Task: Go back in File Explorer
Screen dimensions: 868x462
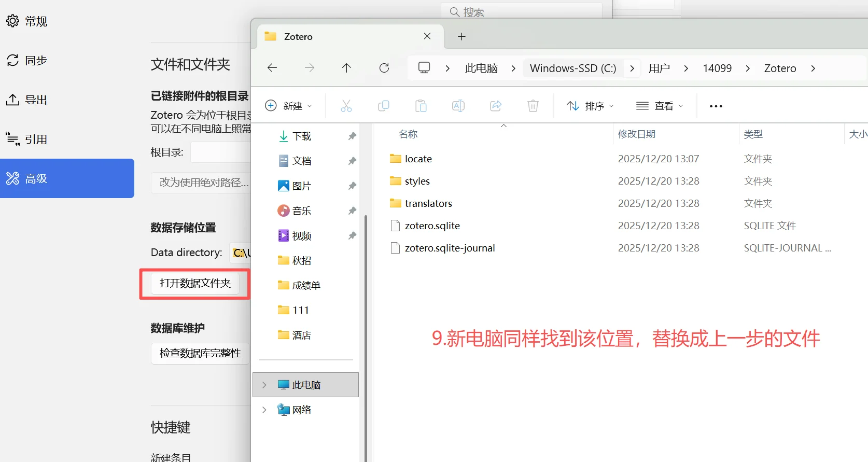Action: [x=272, y=68]
